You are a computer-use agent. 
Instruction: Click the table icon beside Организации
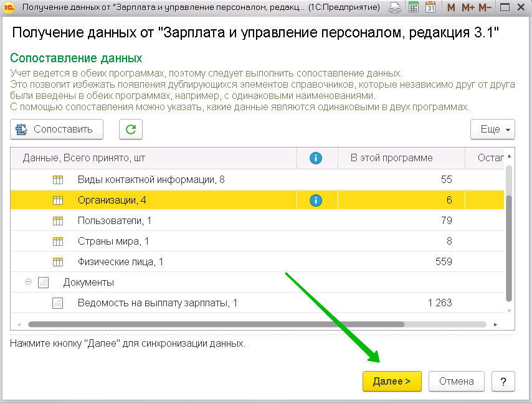click(58, 200)
